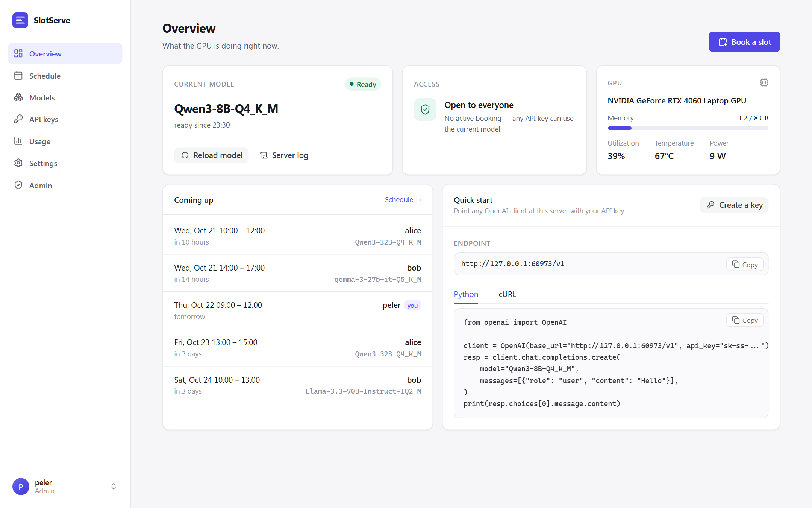
Task: Select bob's Wed Oct 21 14:00 booking
Action: (298, 273)
